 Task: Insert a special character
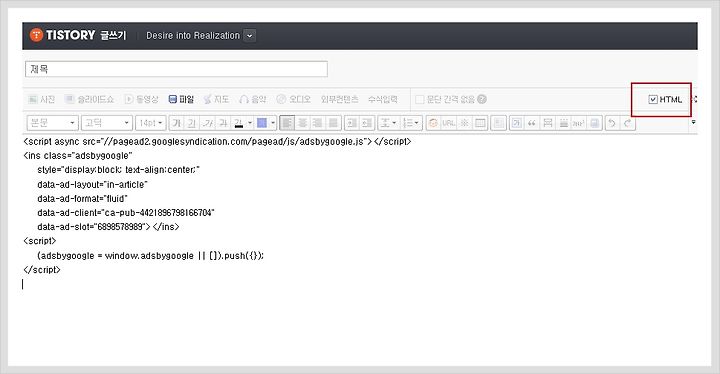tap(465, 123)
